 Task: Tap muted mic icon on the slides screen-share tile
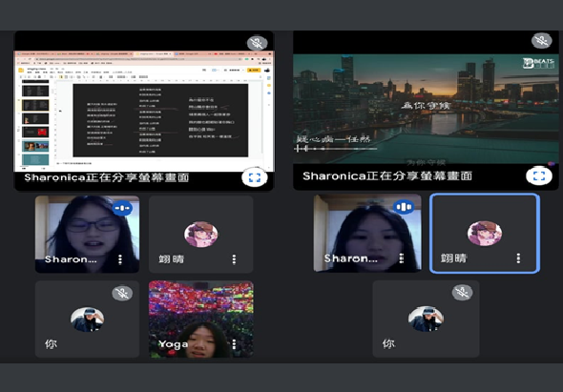(x=257, y=43)
